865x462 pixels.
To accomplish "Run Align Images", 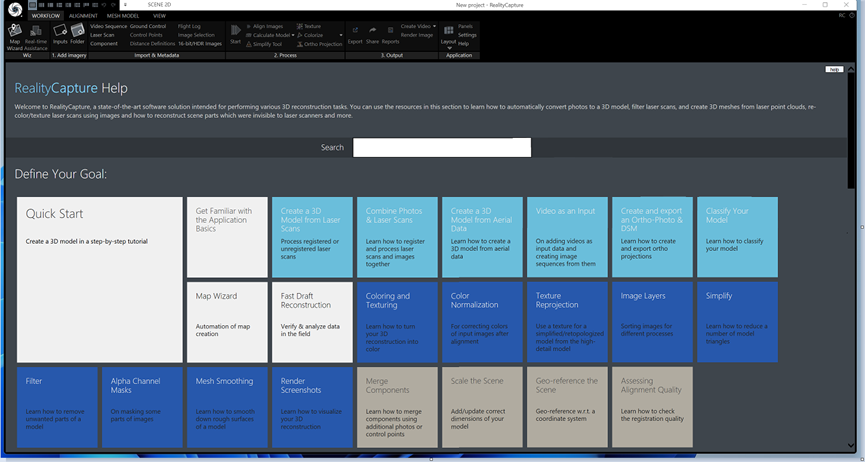I will pos(264,26).
